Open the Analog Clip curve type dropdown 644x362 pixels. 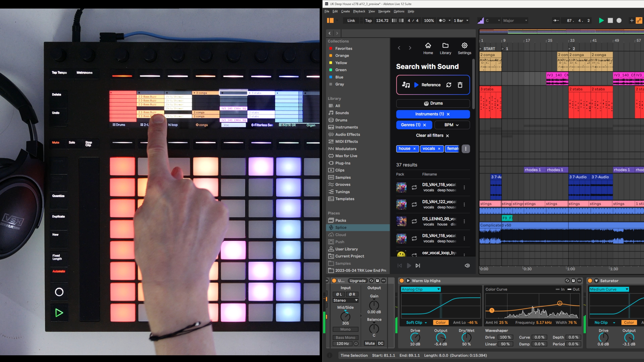click(x=420, y=289)
